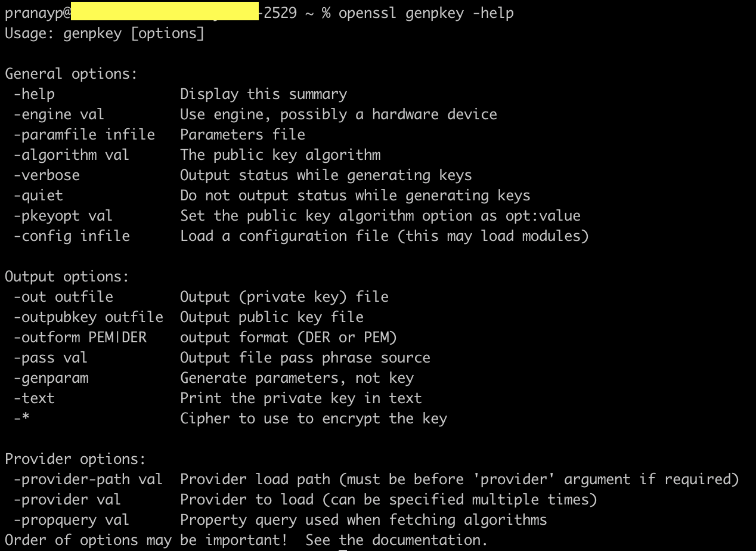
Task: Click the -help option text
Action: point(34,94)
